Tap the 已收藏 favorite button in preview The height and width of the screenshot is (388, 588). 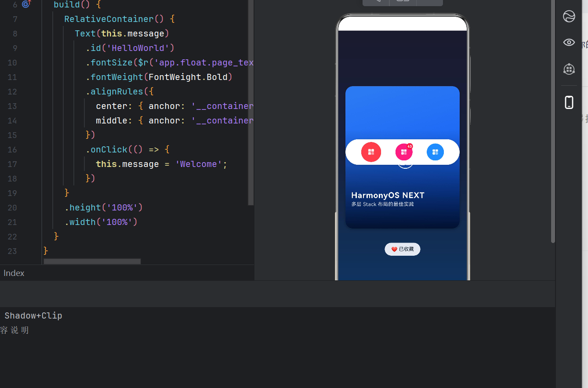[x=403, y=249]
